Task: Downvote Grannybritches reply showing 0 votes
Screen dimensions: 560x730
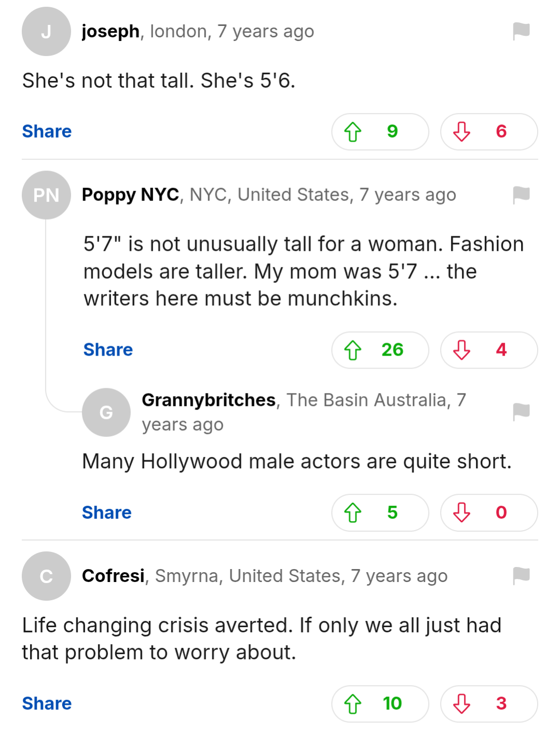Action: tap(488, 512)
